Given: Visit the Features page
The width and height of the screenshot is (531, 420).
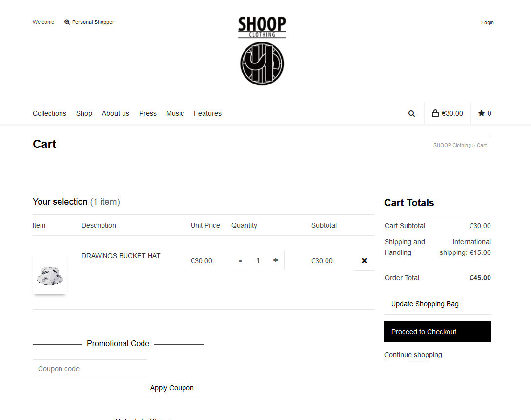Looking at the screenshot, I should [x=207, y=113].
